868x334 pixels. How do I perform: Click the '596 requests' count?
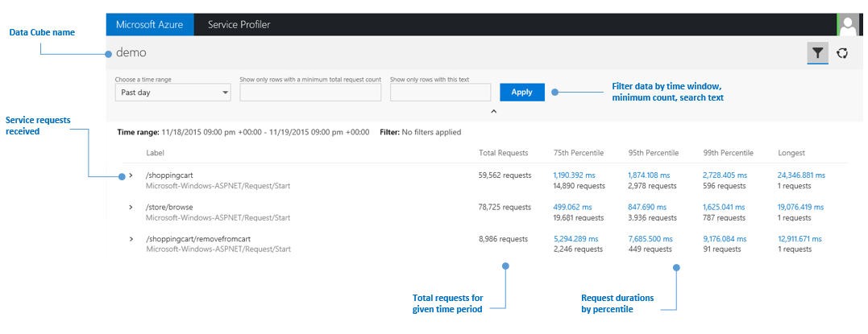click(x=724, y=186)
